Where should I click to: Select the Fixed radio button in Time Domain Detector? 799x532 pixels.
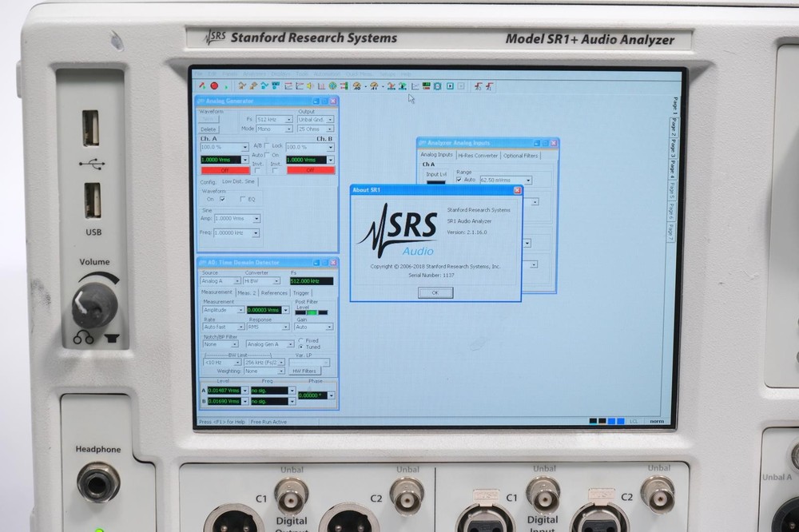point(302,340)
